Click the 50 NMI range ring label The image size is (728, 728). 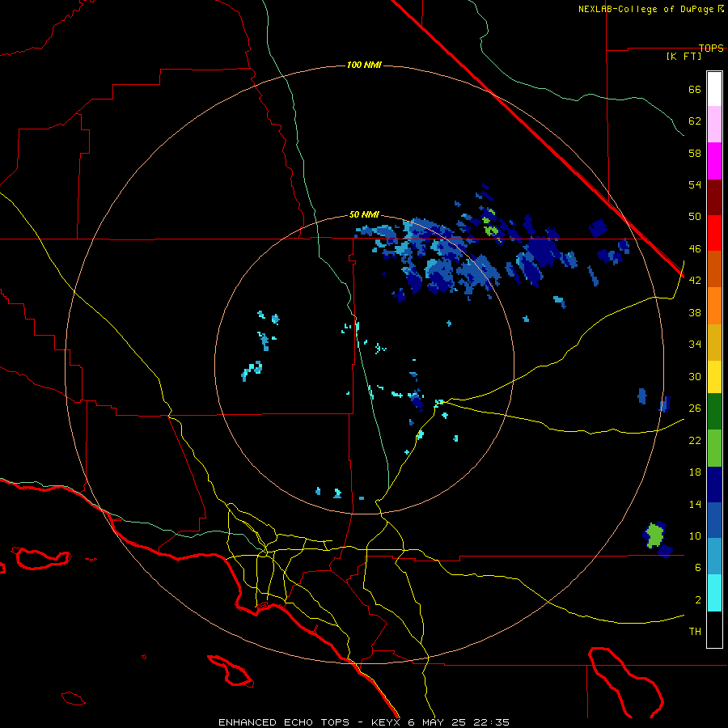tap(364, 214)
